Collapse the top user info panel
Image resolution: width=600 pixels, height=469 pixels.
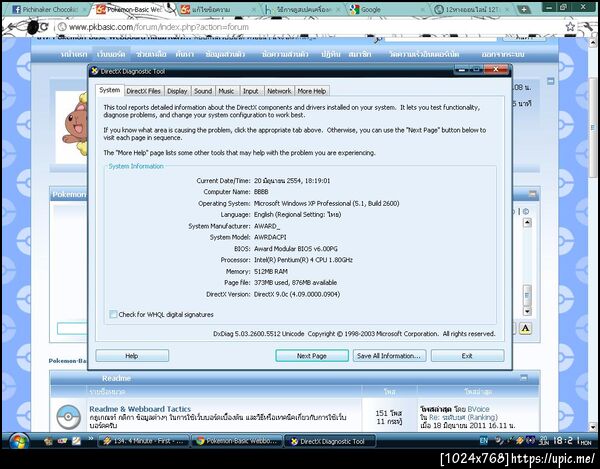click(x=551, y=81)
